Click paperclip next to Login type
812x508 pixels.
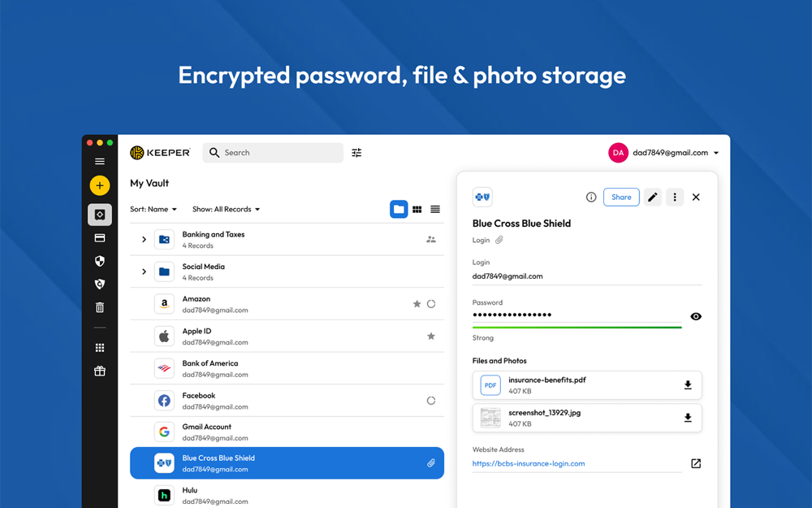[499, 240]
